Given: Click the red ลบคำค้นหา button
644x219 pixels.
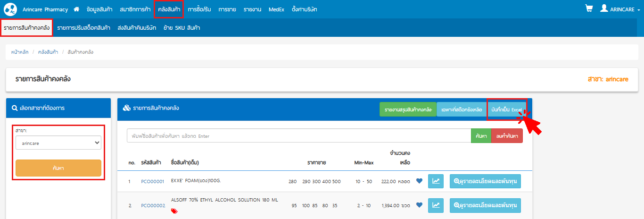Looking at the screenshot, I should pyautogui.click(x=507, y=136).
